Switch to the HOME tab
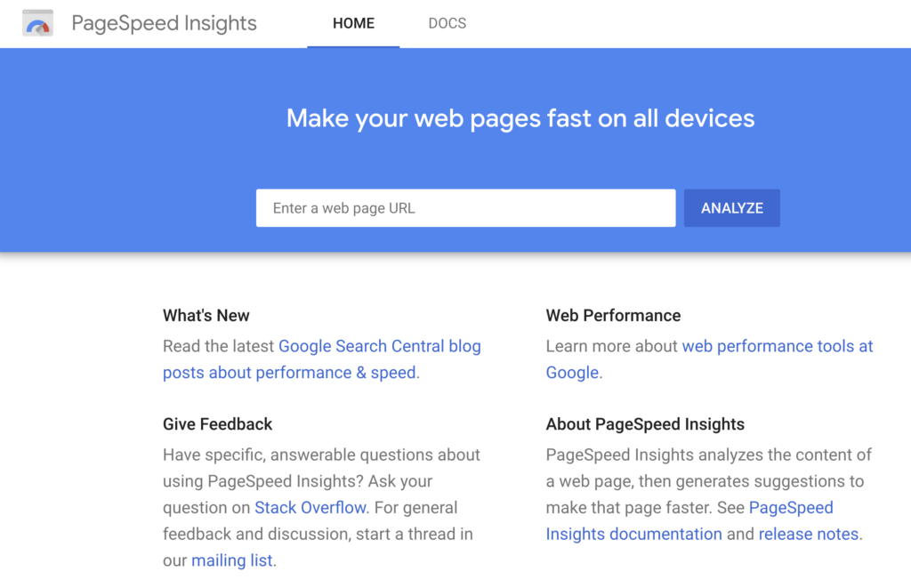Viewport: 911px width, 588px height. coord(353,23)
